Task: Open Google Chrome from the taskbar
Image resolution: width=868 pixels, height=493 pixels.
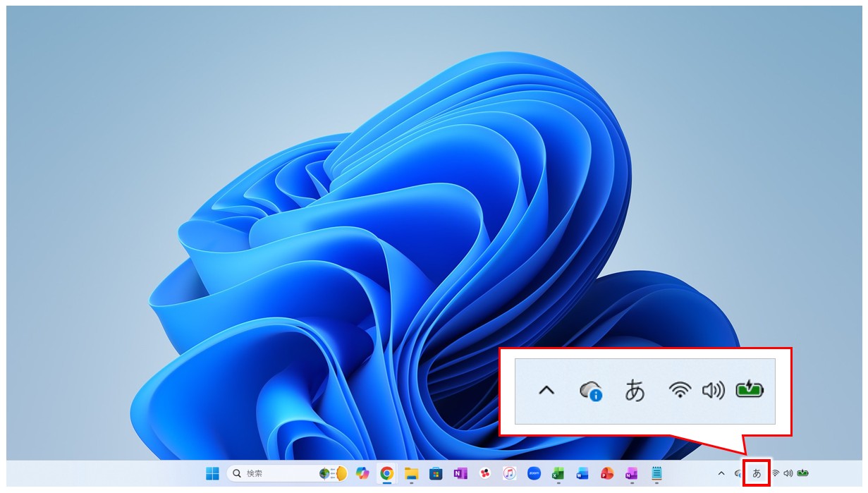Action: tap(386, 473)
